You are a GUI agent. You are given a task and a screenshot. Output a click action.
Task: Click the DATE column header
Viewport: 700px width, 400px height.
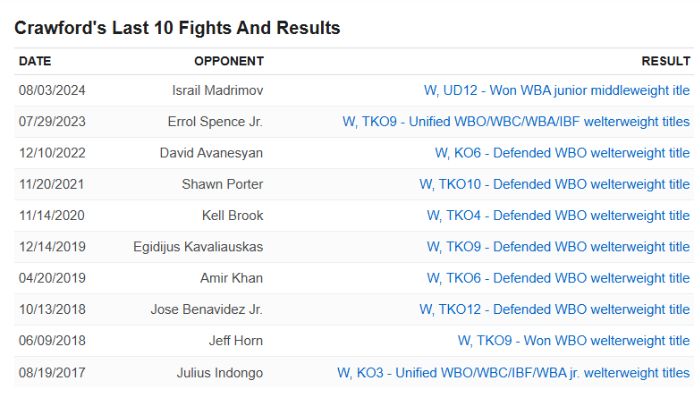(35, 61)
